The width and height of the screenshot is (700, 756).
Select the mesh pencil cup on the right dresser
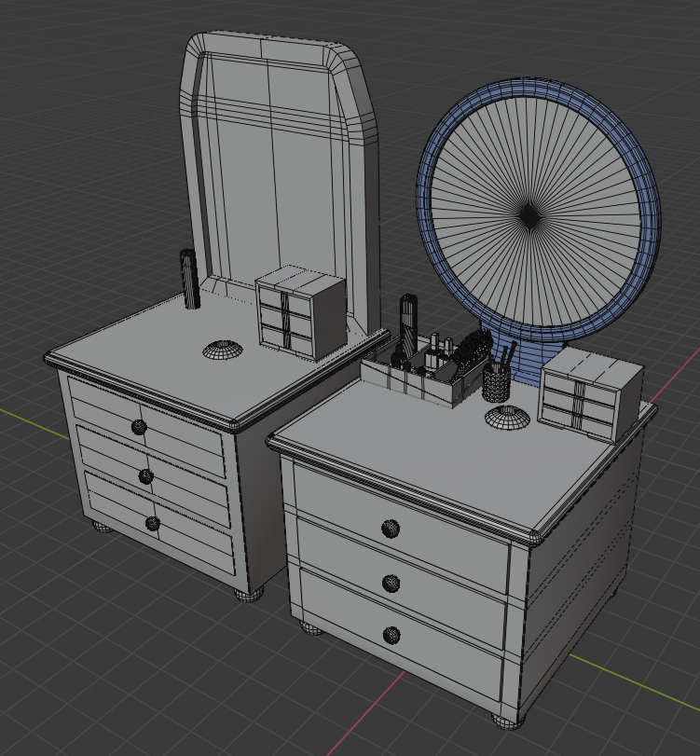(x=497, y=383)
